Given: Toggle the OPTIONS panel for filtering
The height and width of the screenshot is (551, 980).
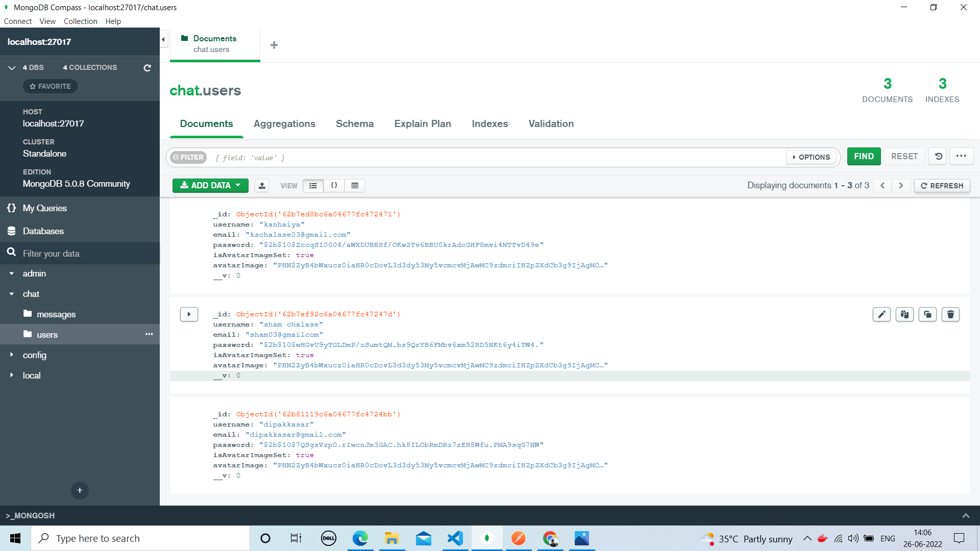Looking at the screenshot, I should [811, 157].
